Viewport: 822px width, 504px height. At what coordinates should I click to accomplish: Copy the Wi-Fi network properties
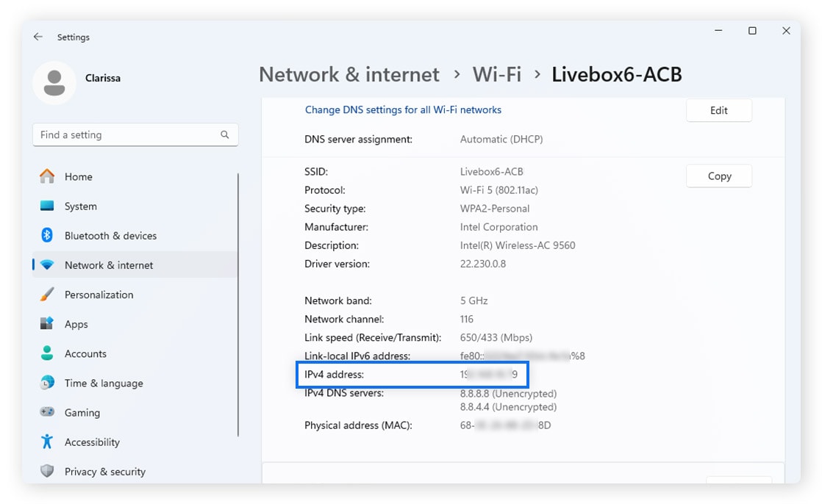pos(718,176)
